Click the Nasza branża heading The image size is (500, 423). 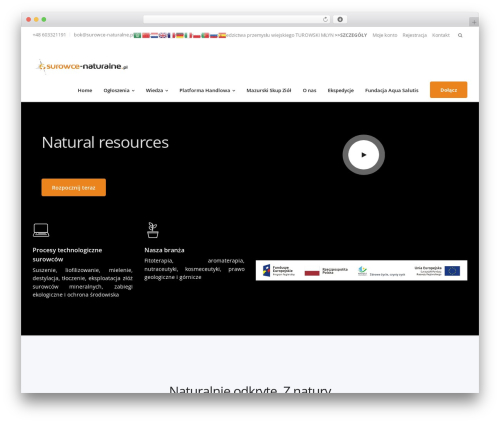(164, 250)
